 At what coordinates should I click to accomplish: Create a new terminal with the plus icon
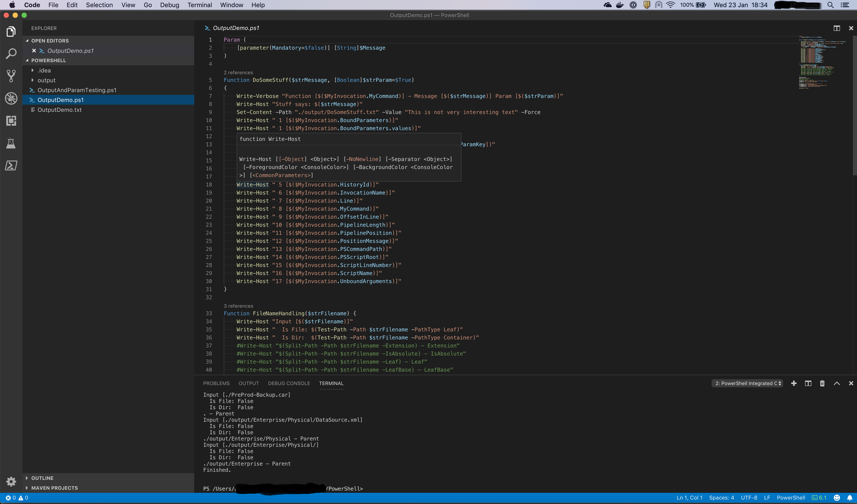coord(794,383)
